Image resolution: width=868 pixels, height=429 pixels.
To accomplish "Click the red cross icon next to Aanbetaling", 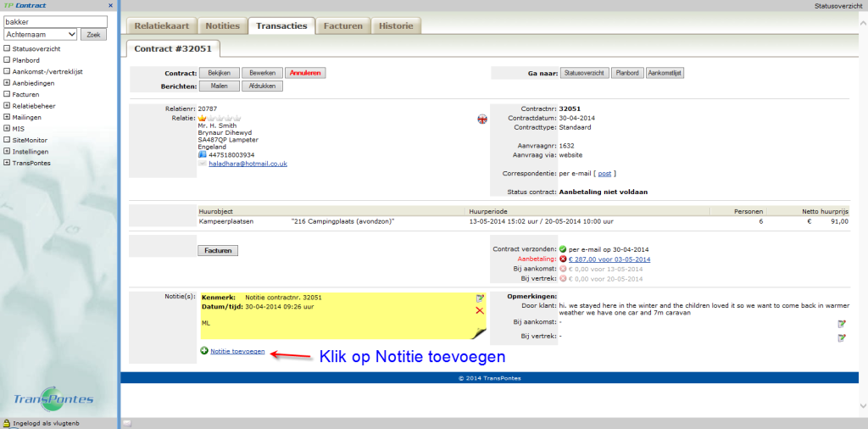I will [x=563, y=259].
